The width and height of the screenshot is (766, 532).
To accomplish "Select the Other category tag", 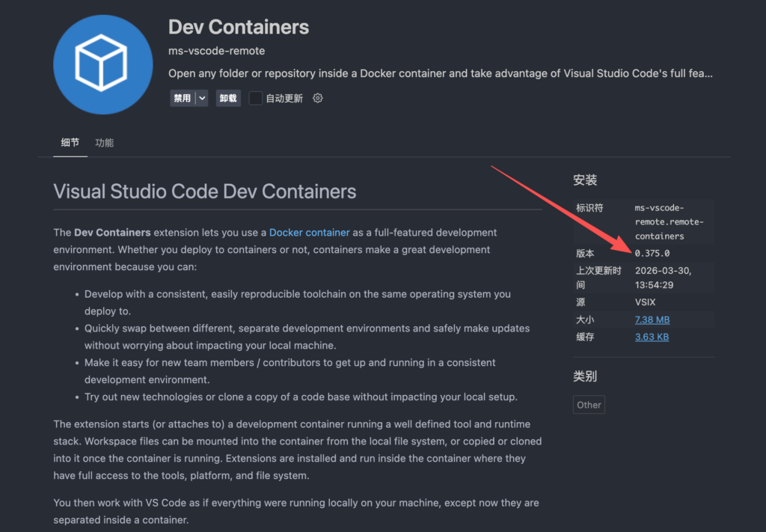I will click(x=589, y=405).
